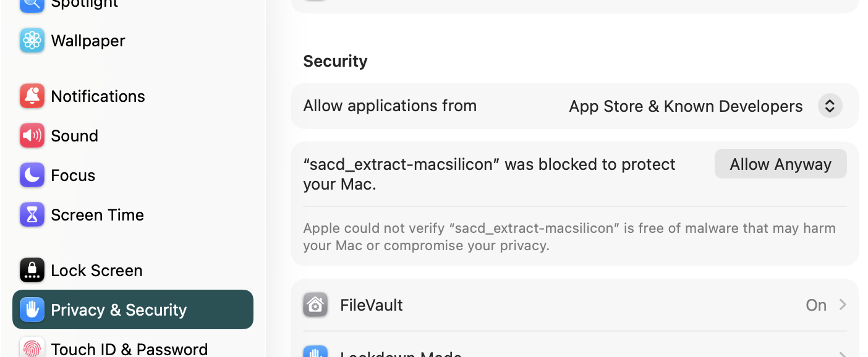Click the red Notifications bell icon
Viewport: 868px width, 357px height.
coord(32,96)
